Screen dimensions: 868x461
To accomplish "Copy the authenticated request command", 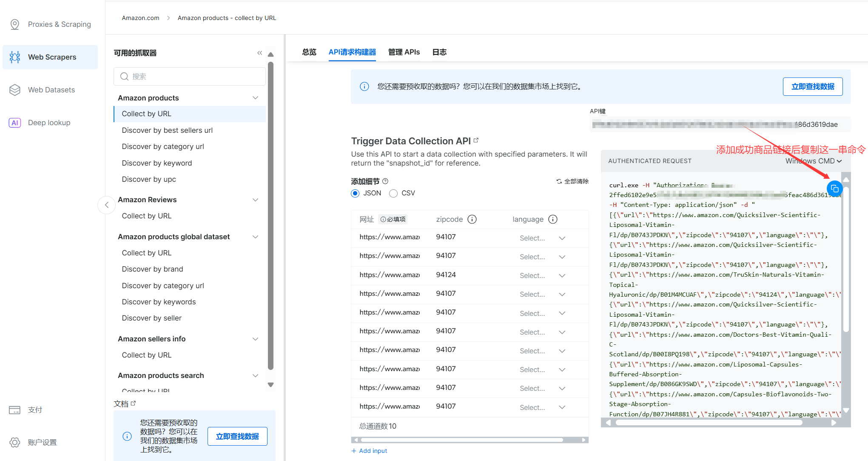I will pos(834,189).
